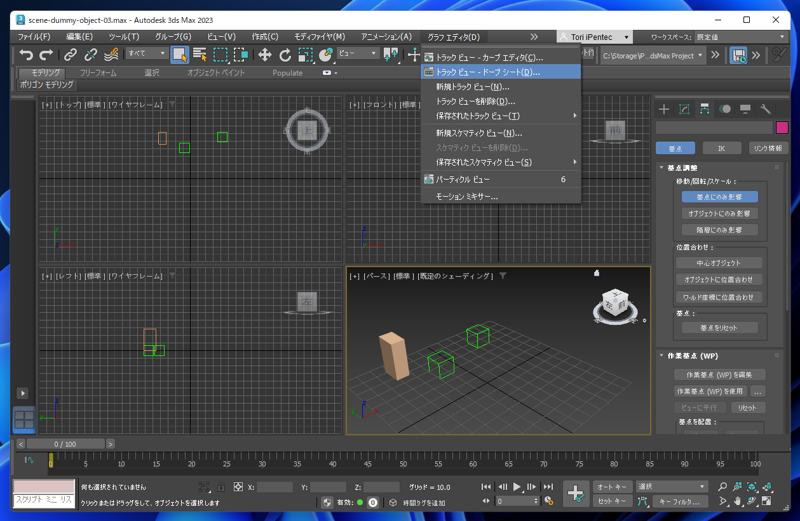Open the File (ファイル) menu

(34, 37)
